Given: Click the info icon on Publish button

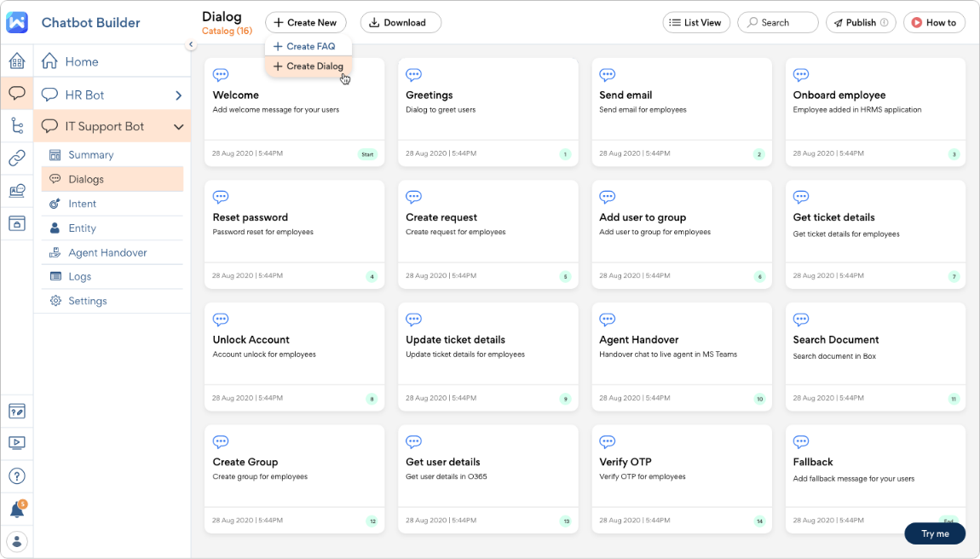Looking at the screenshot, I should click(884, 22).
